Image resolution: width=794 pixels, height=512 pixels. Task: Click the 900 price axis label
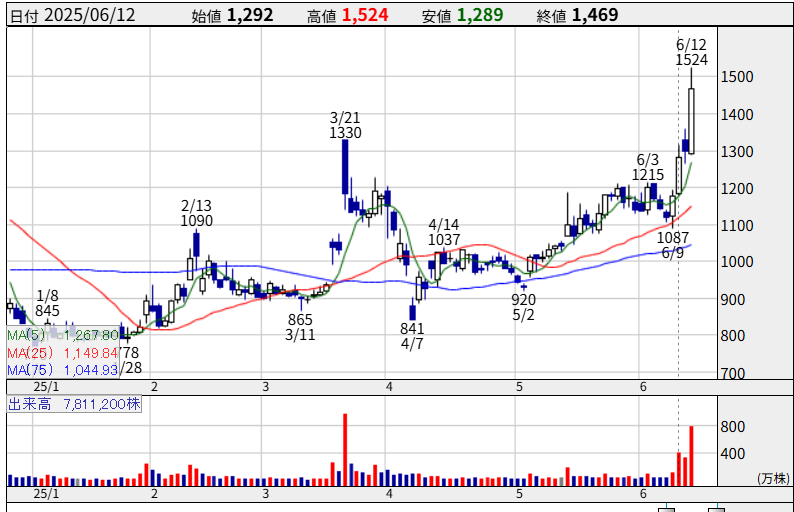click(x=733, y=300)
